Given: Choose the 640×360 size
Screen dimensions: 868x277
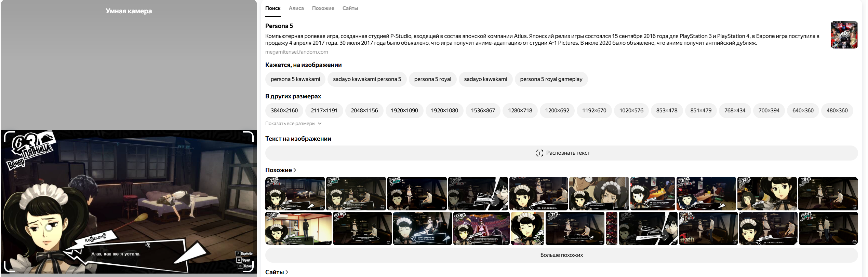Looking at the screenshot, I should (803, 111).
